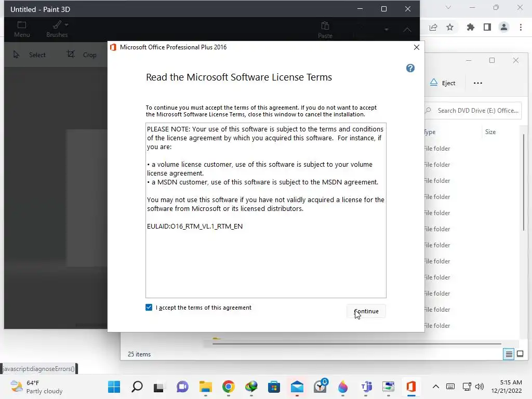Switch File Explorer to large thumbnails view
Screen dimensions: 532x399
520,354
